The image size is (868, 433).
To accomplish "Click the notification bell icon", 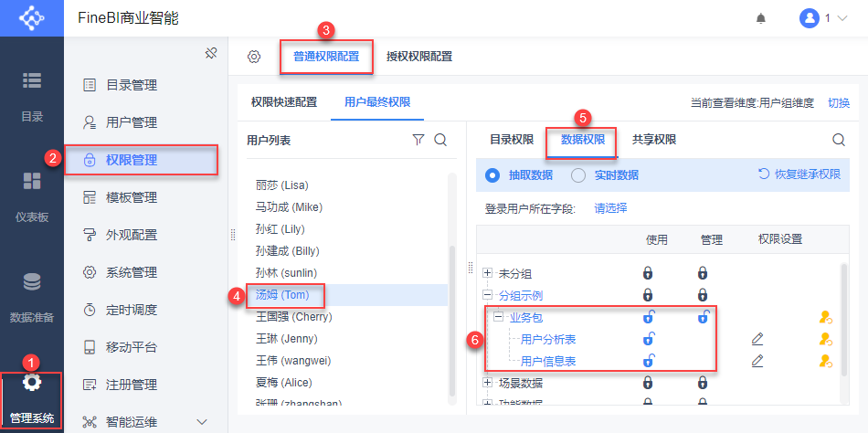I will [x=760, y=18].
